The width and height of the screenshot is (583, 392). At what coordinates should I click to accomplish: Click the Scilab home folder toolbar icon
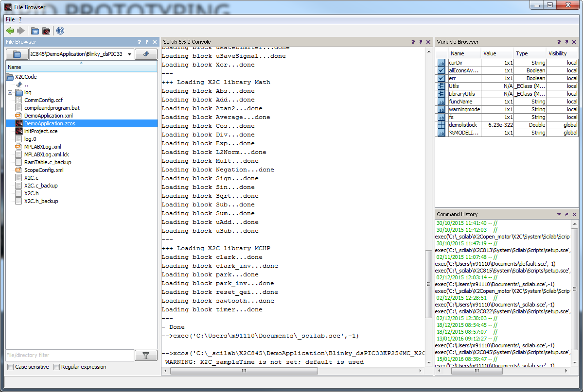[35, 31]
